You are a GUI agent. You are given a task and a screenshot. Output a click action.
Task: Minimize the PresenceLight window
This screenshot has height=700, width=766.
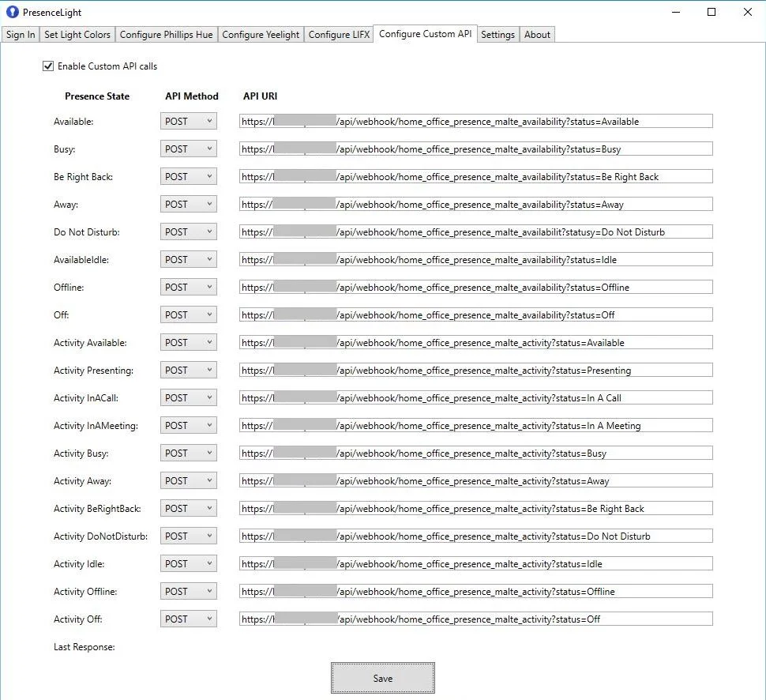[676, 12]
